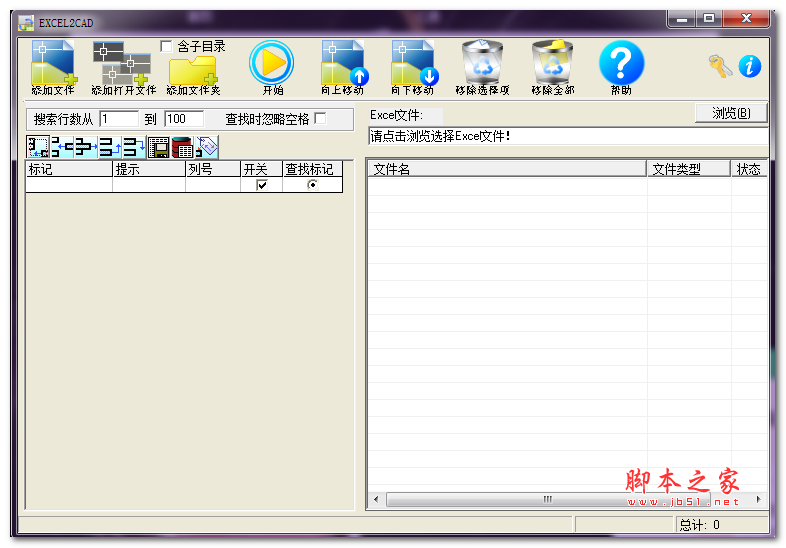Click the 提示 column header
Screen dimensions: 786x548
point(149,169)
